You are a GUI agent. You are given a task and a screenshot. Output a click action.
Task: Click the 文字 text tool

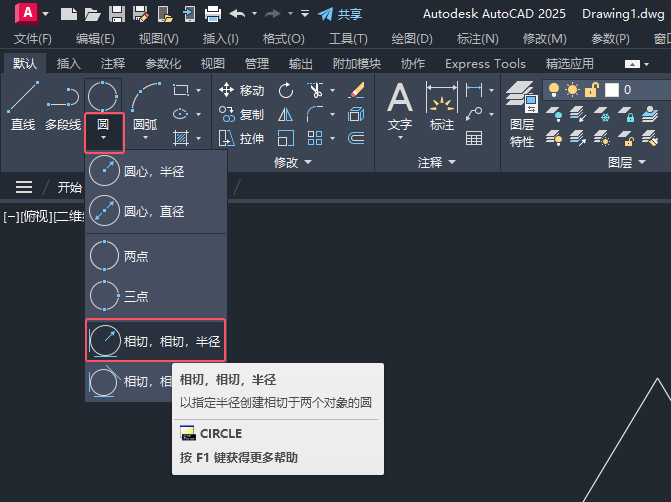tap(400, 108)
